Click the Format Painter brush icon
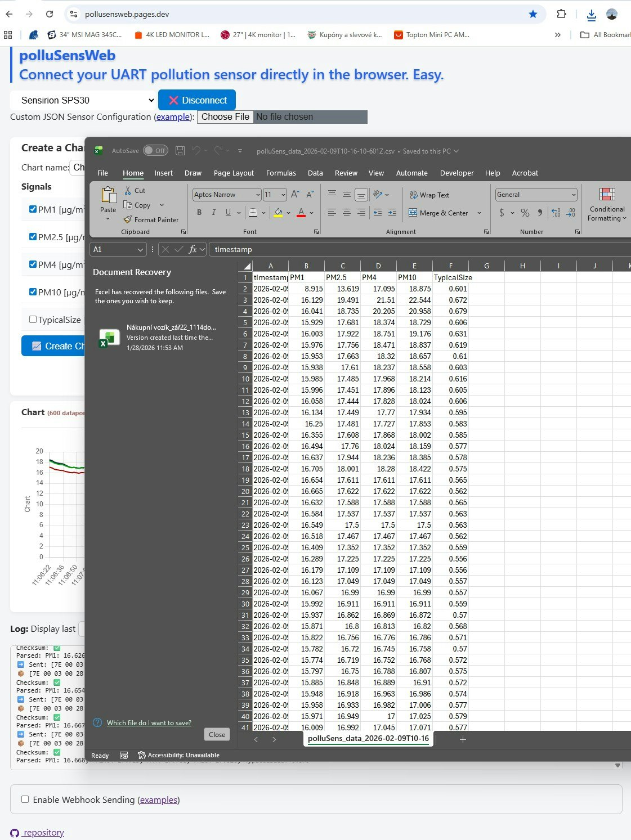 (128, 219)
